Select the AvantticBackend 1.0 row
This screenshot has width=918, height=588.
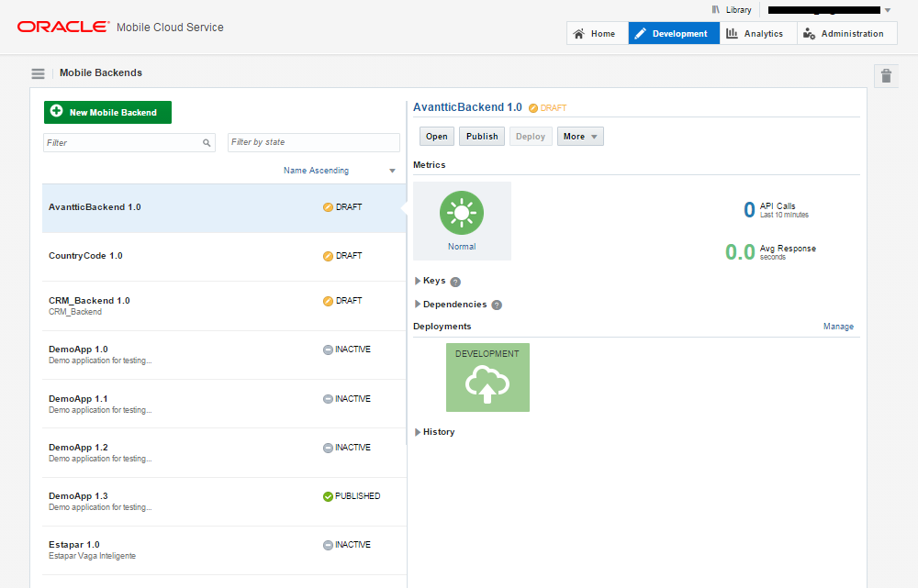coord(224,208)
